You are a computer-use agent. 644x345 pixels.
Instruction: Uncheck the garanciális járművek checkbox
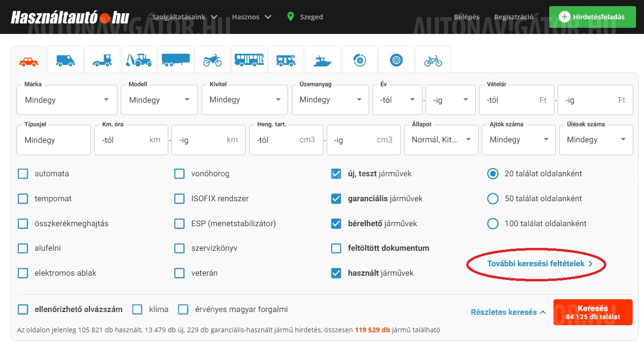coord(336,199)
